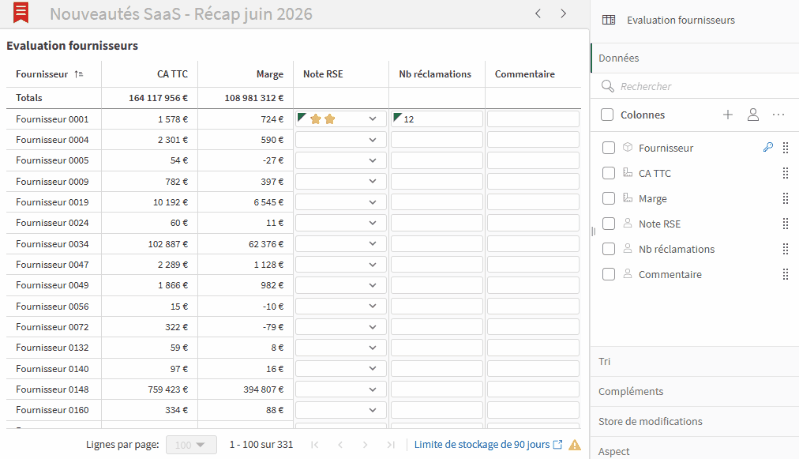Click the table icon beside Evaluation fournisseurs
Screen dimensions: 799x459
point(608,20)
